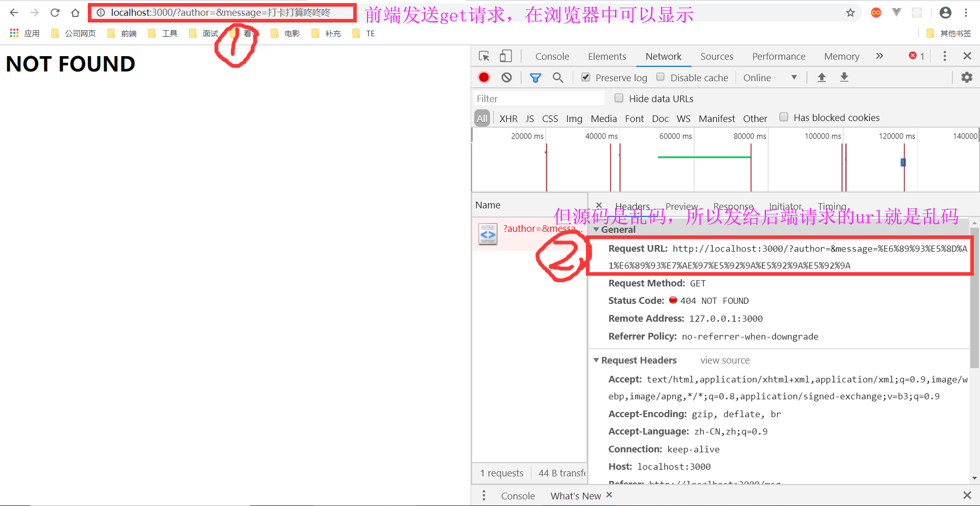Focus the network Filter input field

click(538, 99)
